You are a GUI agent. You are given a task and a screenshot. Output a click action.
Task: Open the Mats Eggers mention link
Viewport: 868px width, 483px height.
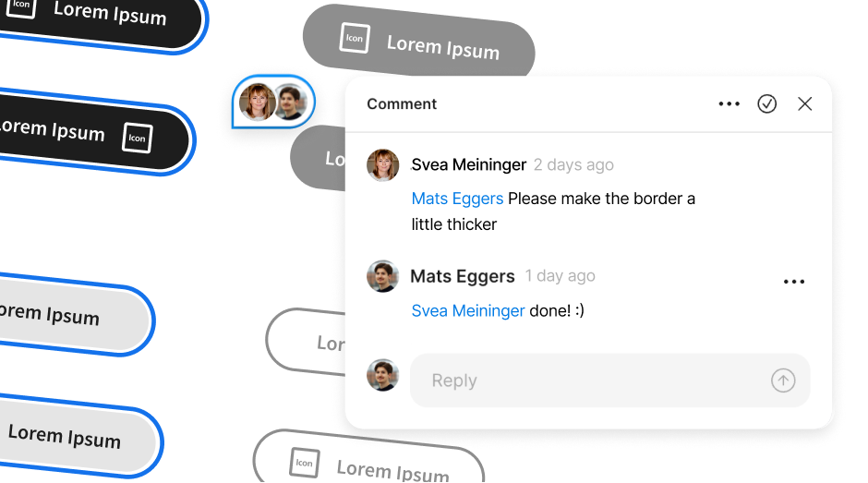click(x=457, y=199)
